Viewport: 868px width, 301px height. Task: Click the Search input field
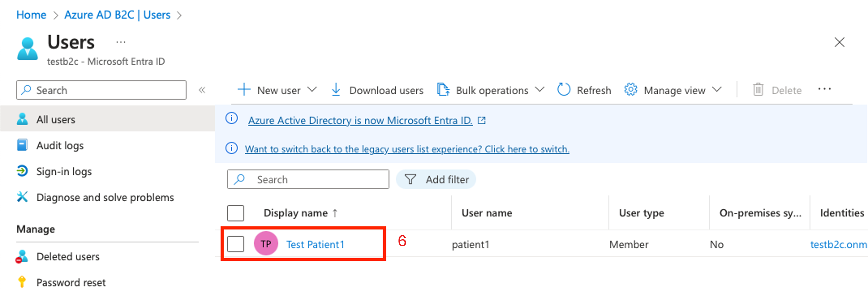tap(309, 179)
